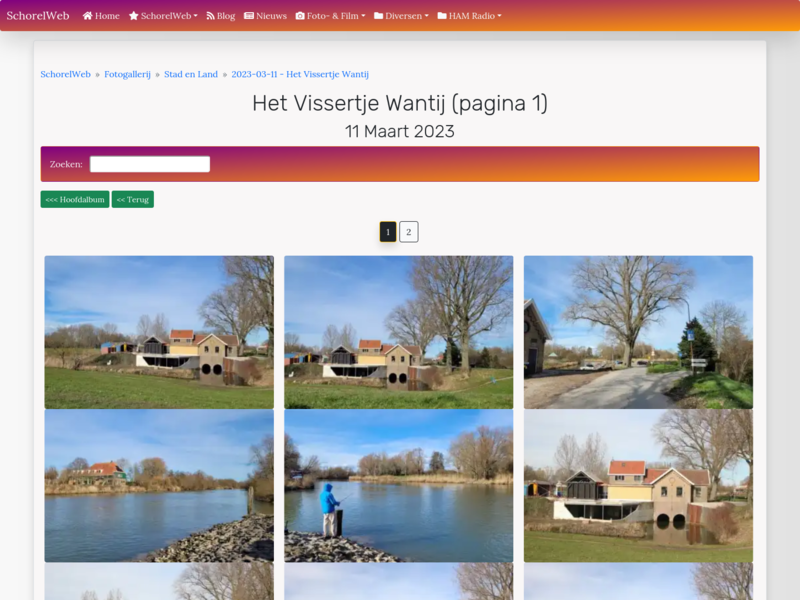Expand the Diversen dropdown menu
800x600 pixels.
[x=402, y=16]
